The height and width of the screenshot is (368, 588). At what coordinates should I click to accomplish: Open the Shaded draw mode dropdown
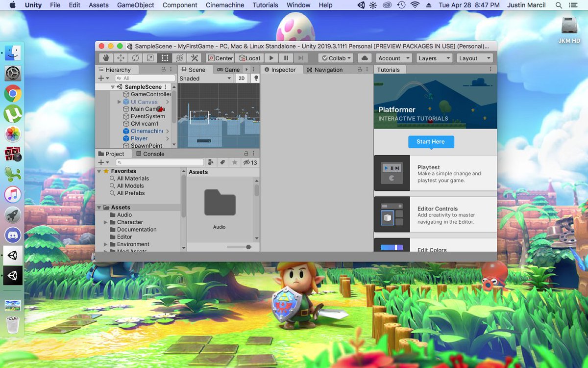[205, 79]
